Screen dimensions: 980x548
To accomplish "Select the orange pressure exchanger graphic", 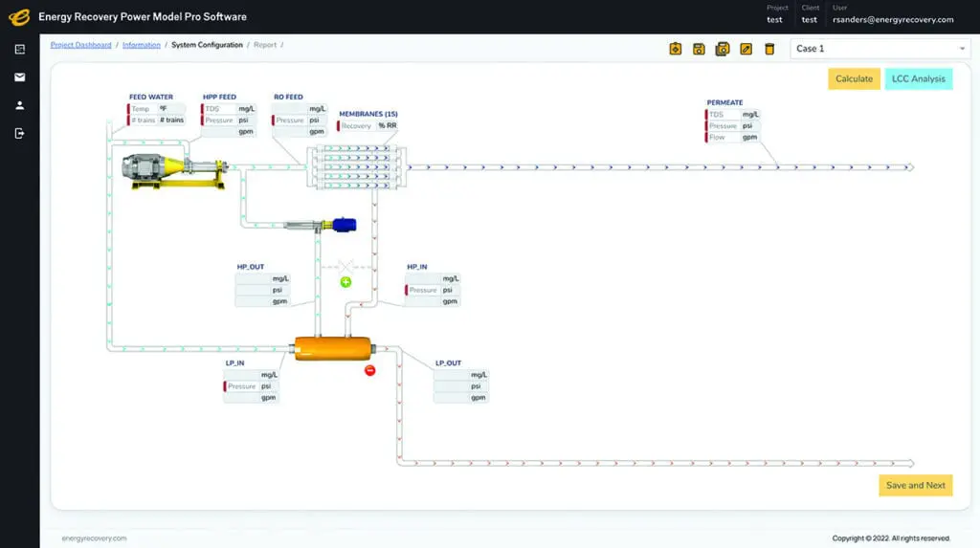I will click(x=332, y=348).
